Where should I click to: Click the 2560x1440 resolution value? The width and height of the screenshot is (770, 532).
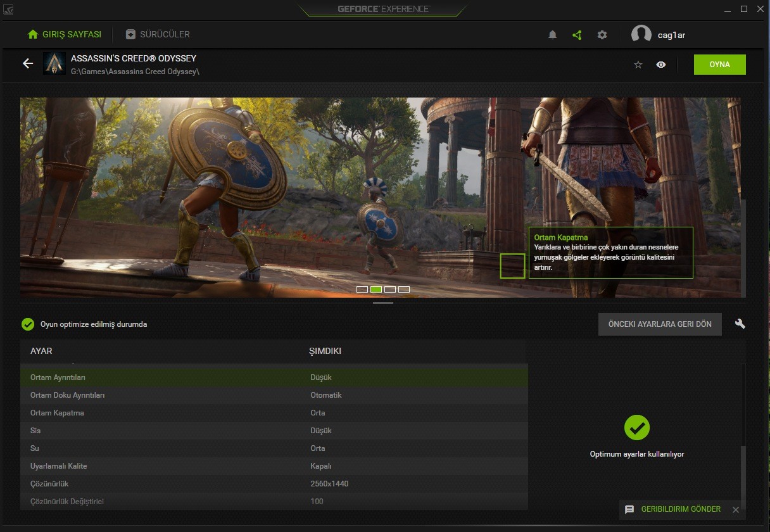point(329,484)
